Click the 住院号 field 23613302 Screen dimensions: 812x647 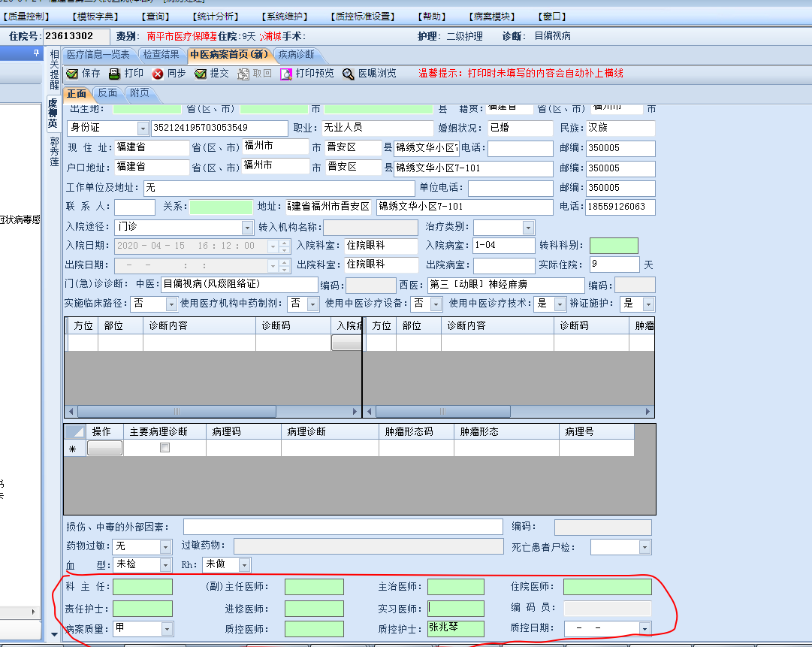(76, 36)
